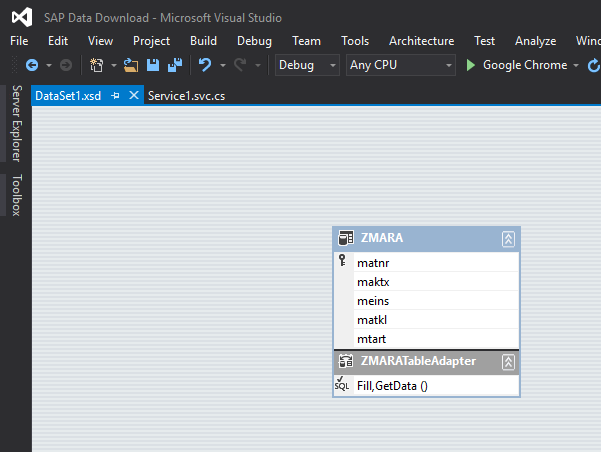Open the navigate backward history dropdown
This screenshot has width=601, height=452.
point(49,66)
